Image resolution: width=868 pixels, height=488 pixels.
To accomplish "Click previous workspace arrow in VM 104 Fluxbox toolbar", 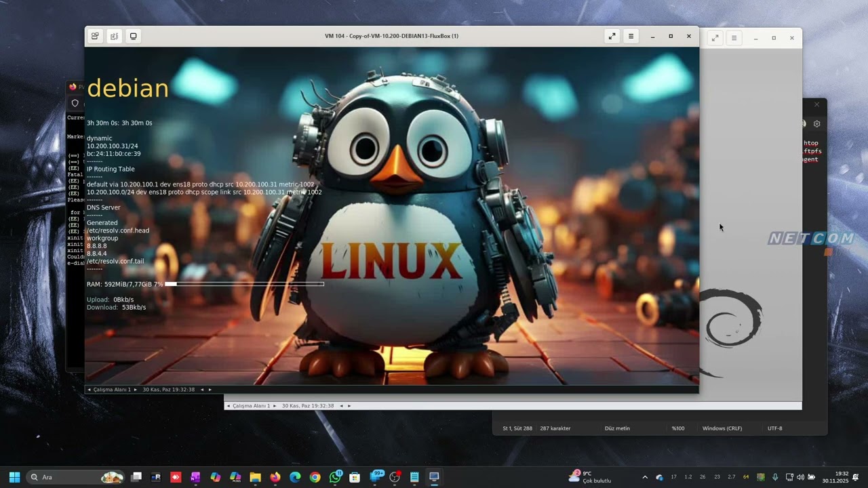I will click(89, 390).
